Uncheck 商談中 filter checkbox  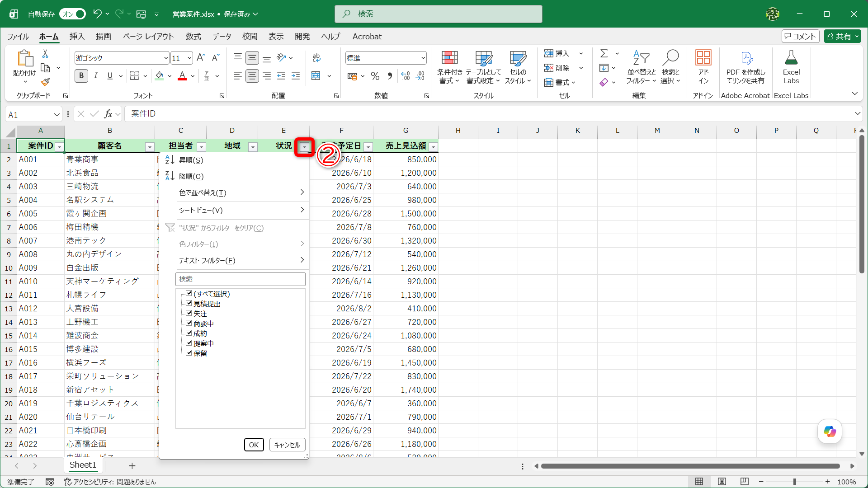(x=189, y=323)
